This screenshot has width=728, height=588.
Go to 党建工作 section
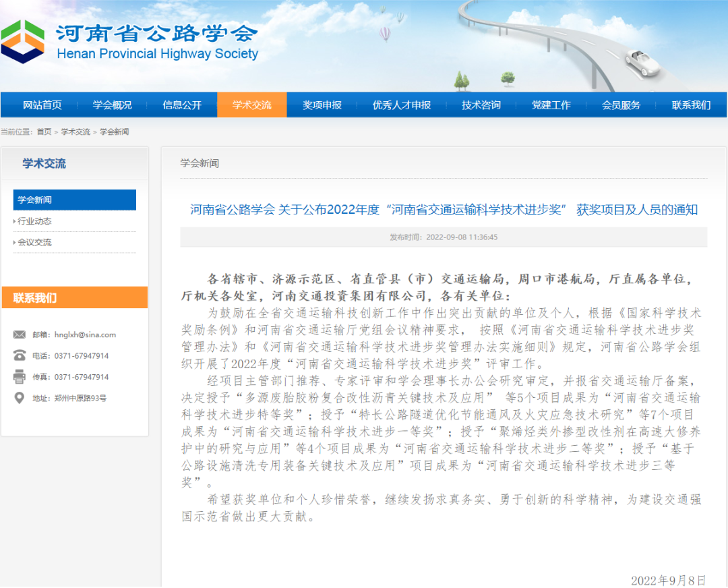click(x=551, y=105)
